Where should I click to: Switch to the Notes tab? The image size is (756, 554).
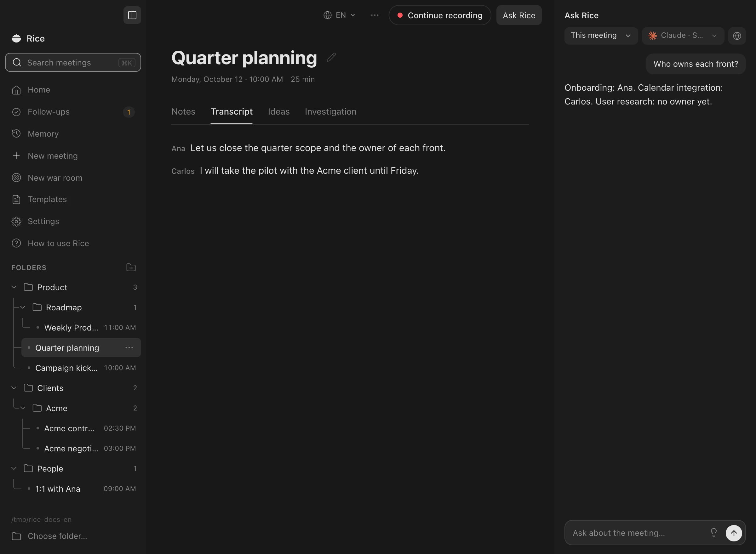point(183,112)
